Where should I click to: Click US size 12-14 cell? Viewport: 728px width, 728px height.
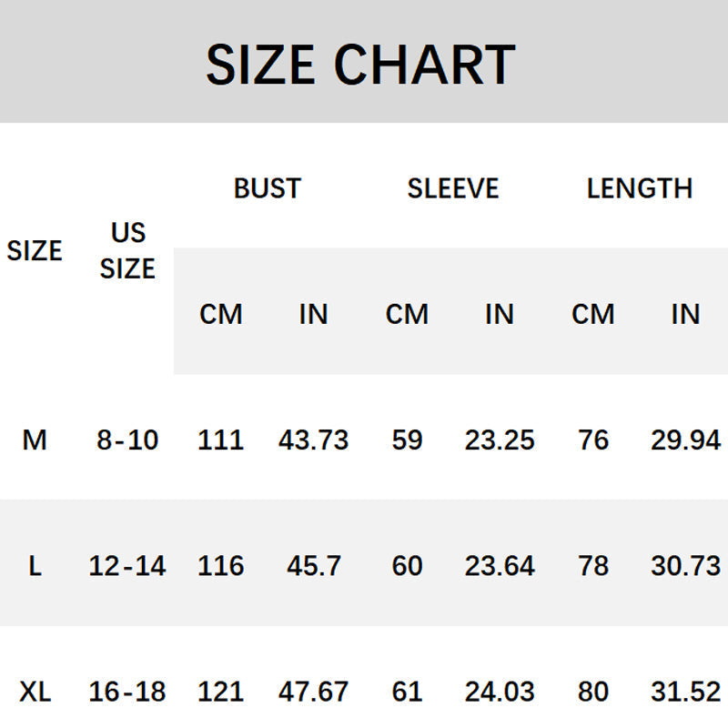(127, 566)
